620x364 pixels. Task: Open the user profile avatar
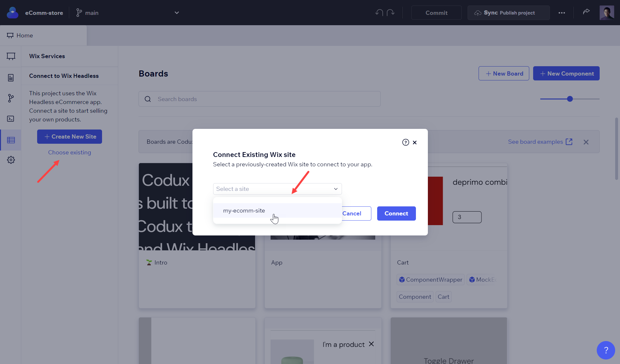tap(607, 13)
